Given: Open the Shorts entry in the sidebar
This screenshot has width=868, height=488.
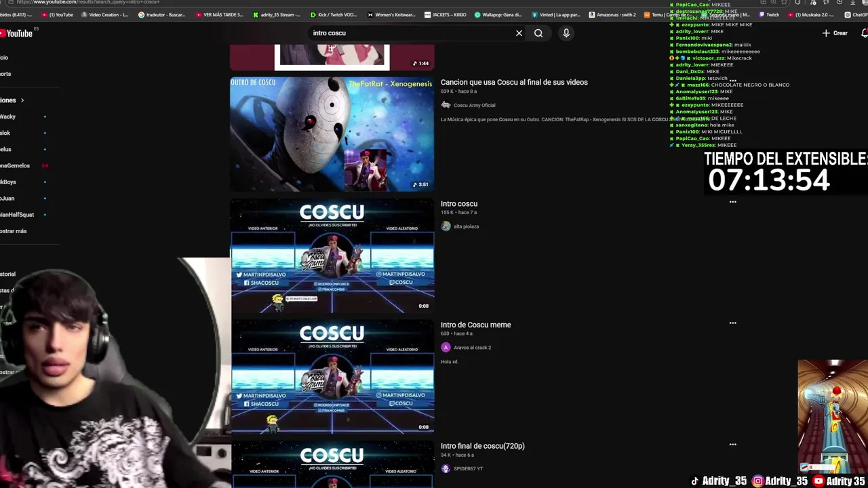Looking at the screenshot, I should [7, 74].
